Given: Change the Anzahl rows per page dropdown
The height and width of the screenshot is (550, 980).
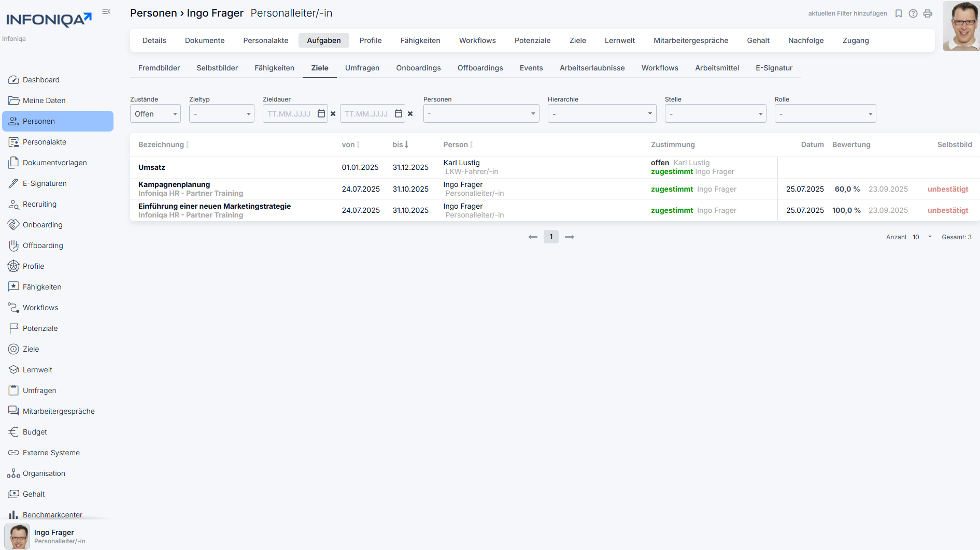Looking at the screenshot, I should pyautogui.click(x=922, y=237).
